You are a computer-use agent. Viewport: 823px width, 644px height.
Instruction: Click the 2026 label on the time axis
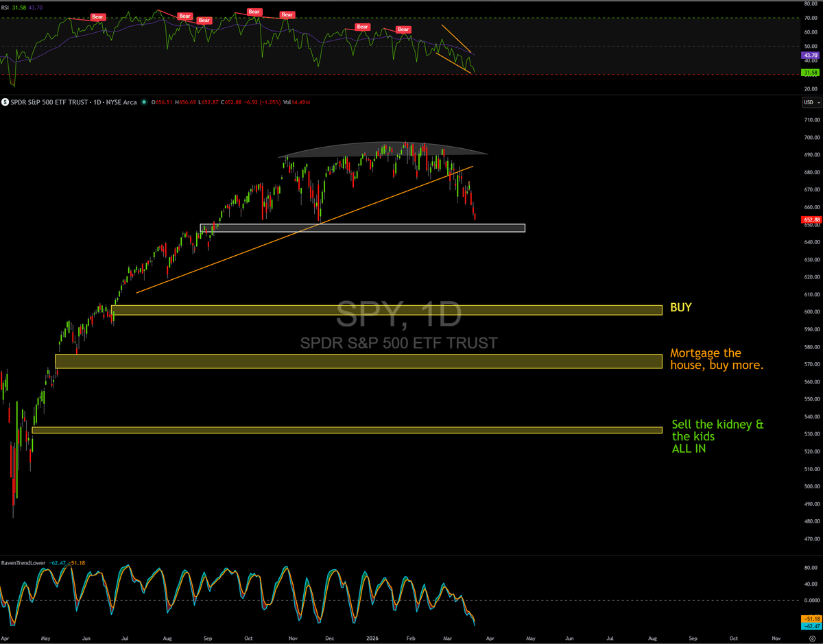372,638
